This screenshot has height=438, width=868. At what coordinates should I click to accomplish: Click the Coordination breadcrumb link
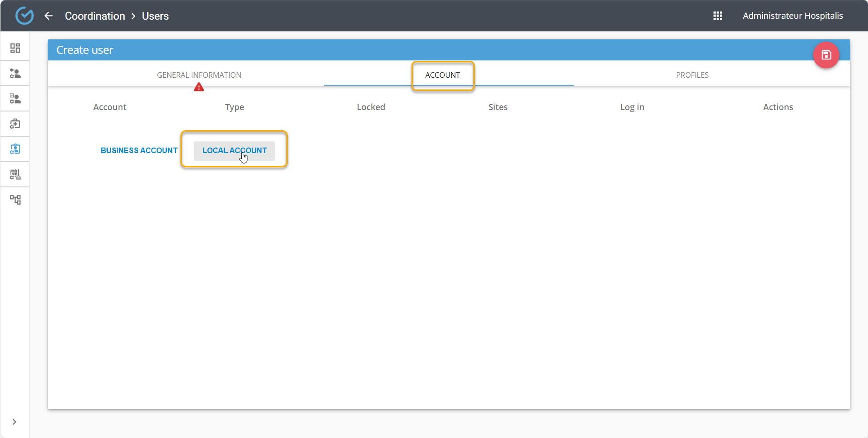pyautogui.click(x=95, y=16)
